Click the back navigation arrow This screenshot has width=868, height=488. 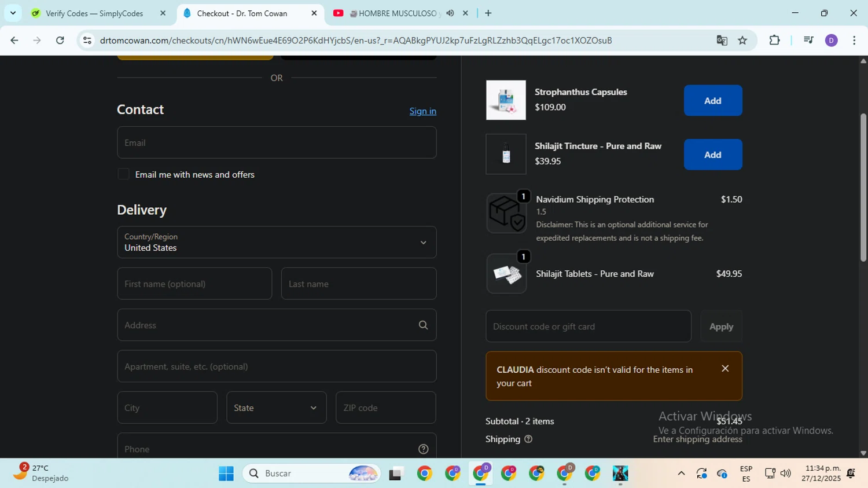(x=14, y=40)
